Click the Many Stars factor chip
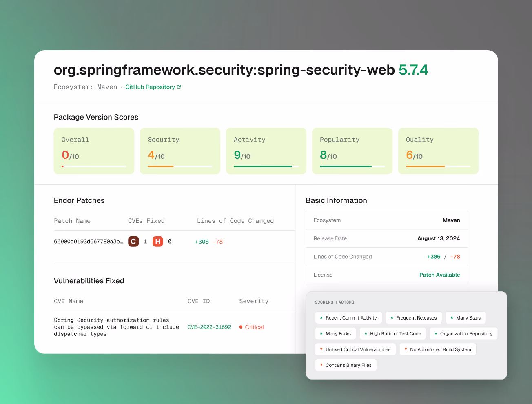The height and width of the screenshot is (404, 532). pos(465,318)
